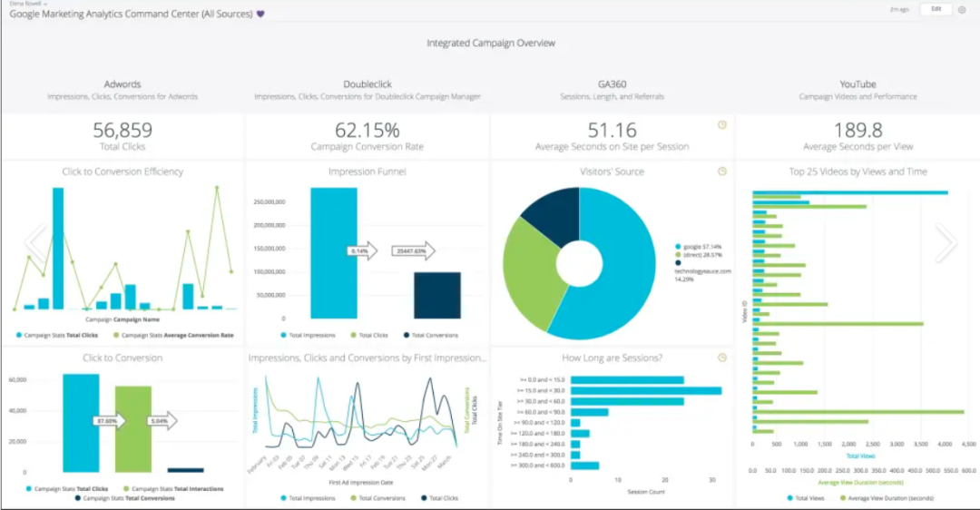Click the 5.04% arrow label in Click to Conversion

162,421
